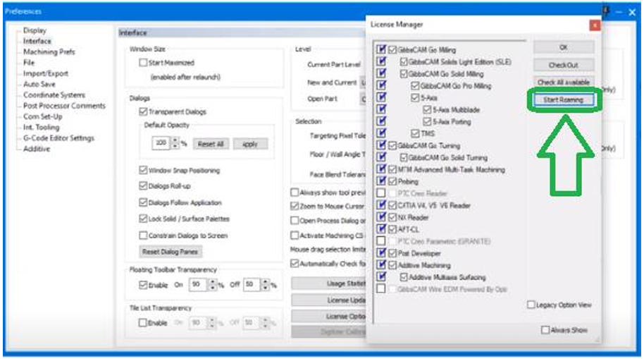This screenshot has height=359, width=644.
Task: Toggle Always Show checkbox
Action: pos(545,330)
